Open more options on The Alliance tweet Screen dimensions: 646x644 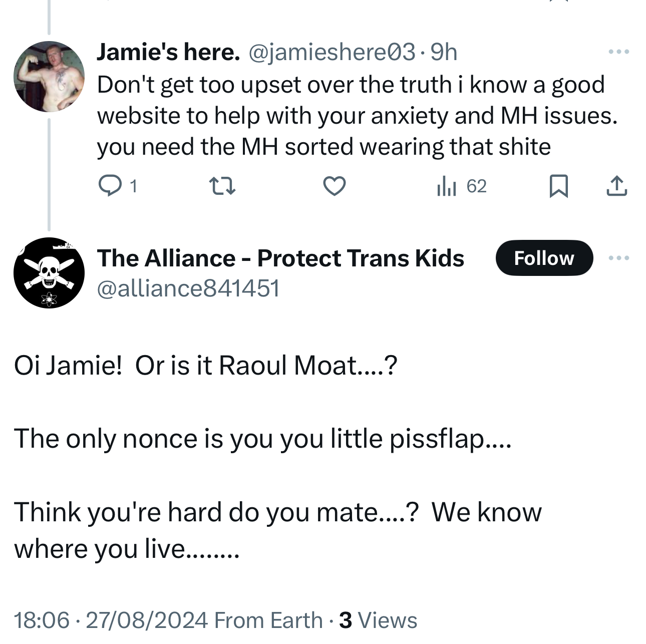click(618, 258)
